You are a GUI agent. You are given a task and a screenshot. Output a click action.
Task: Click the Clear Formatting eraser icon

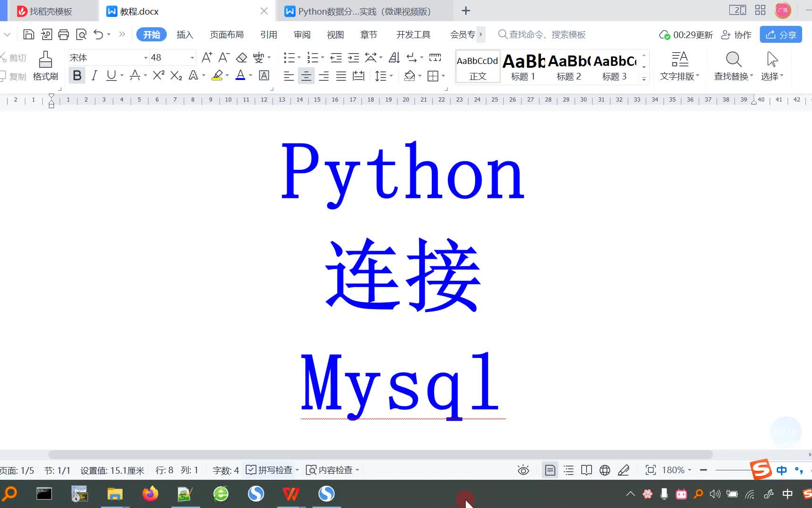(x=242, y=57)
